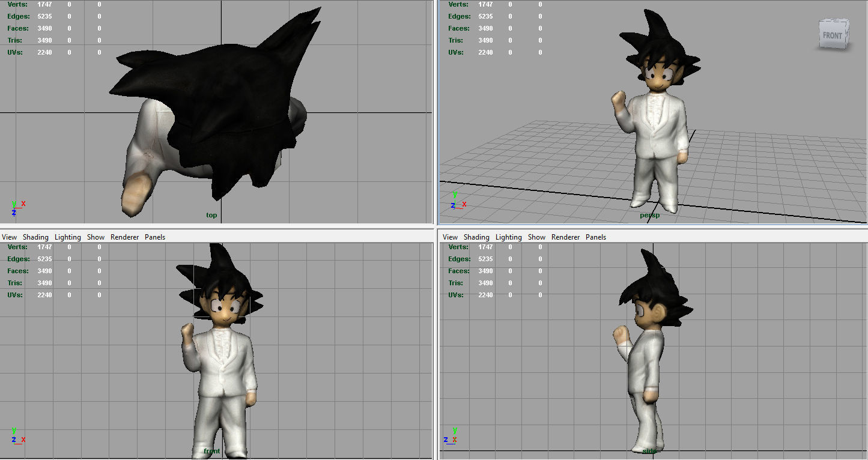
Task: Click the 'Faces:' label in the front view
Action: click(x=18, y=271)
